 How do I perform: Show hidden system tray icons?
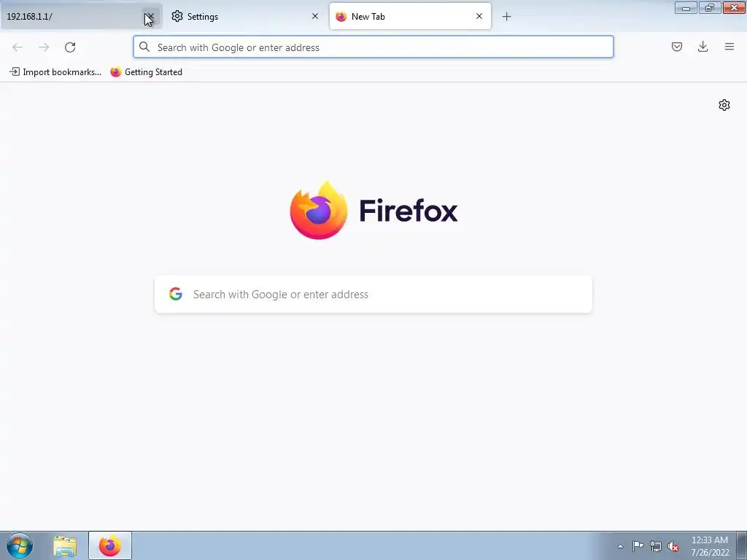(x=620, y=546)
